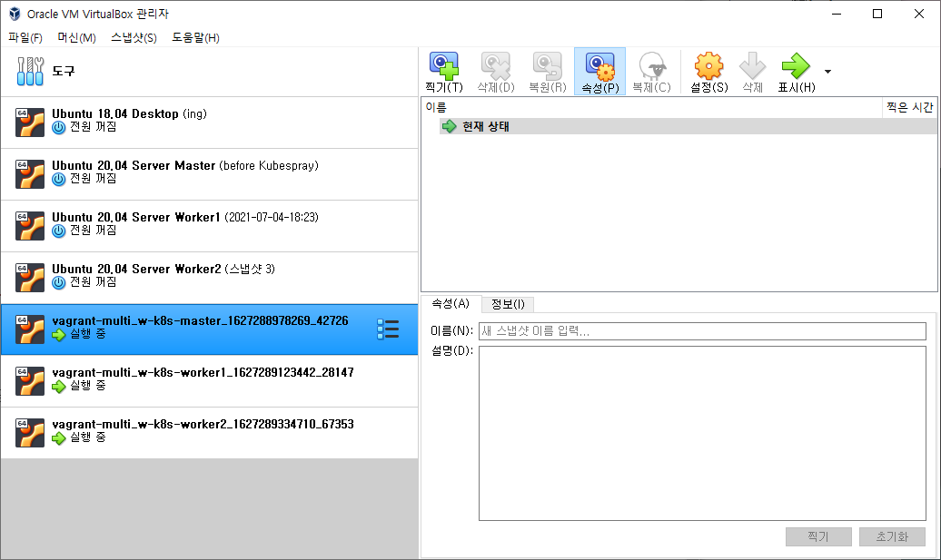Click the 초기화 reset button

(x=892, y=536)
